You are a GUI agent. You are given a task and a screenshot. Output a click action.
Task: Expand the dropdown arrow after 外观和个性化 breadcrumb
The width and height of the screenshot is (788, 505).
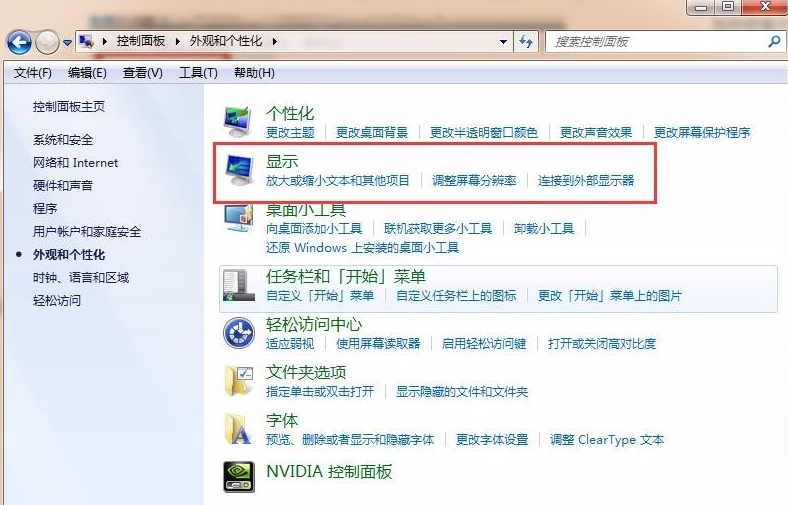(x=274, y=42)
